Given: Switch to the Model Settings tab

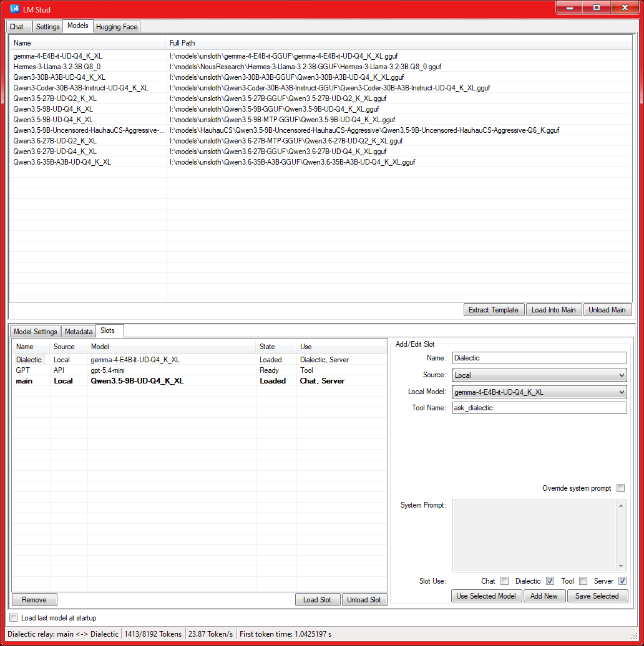Looking at the screenshot, I should pyautogui.click(x=36, y=332).
